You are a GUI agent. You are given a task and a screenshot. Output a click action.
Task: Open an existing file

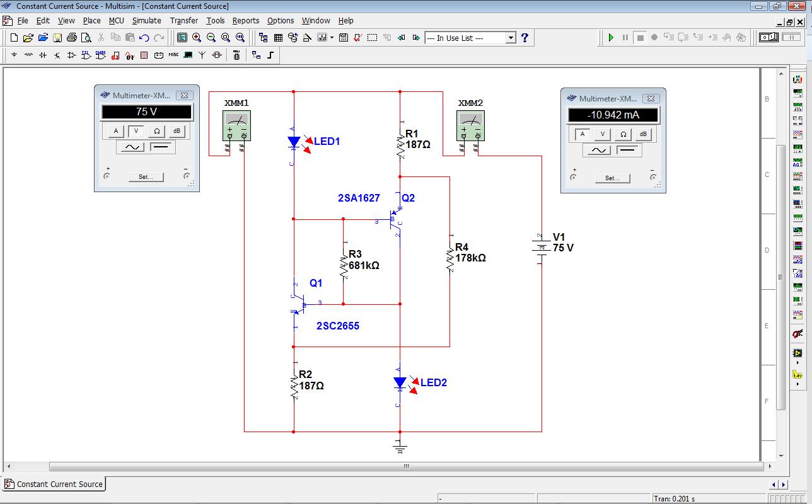coord(28,38)
